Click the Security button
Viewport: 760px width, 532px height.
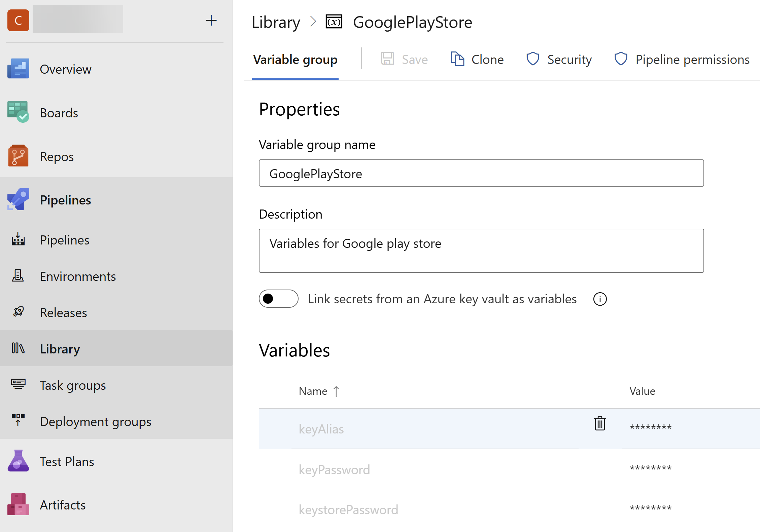[x=559, y=60]
